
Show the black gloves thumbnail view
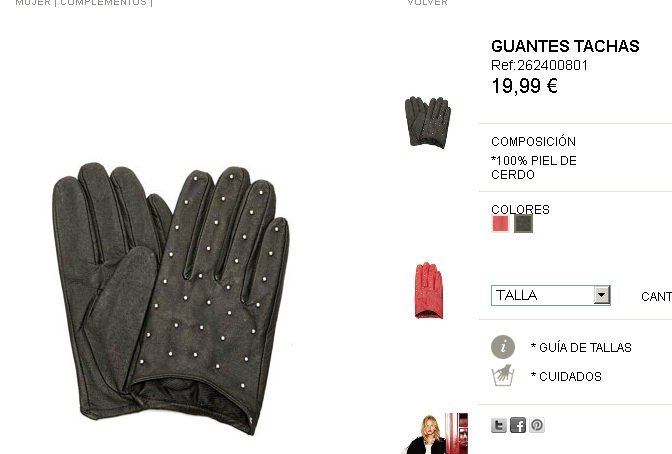click(x=428, y=122)
